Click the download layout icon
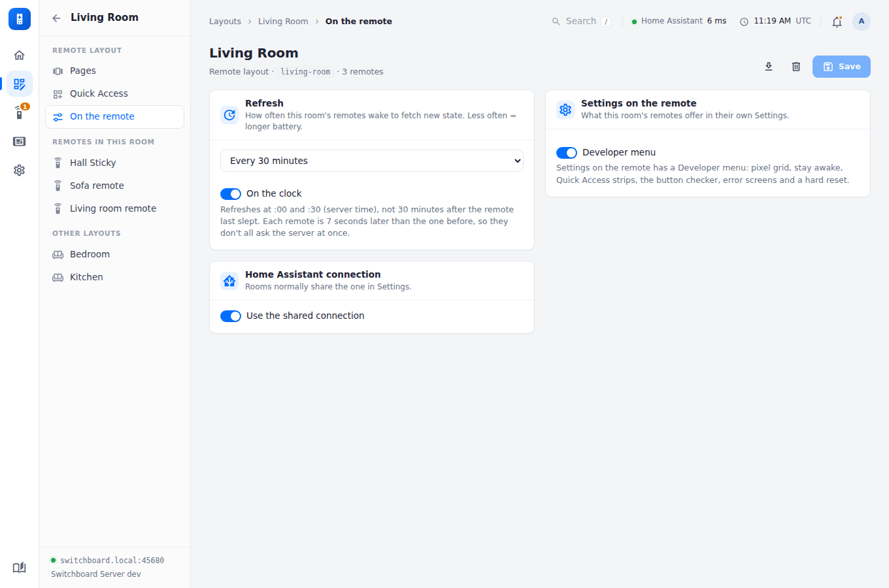This screenshot has width=889, height=588. coord(769,67)
